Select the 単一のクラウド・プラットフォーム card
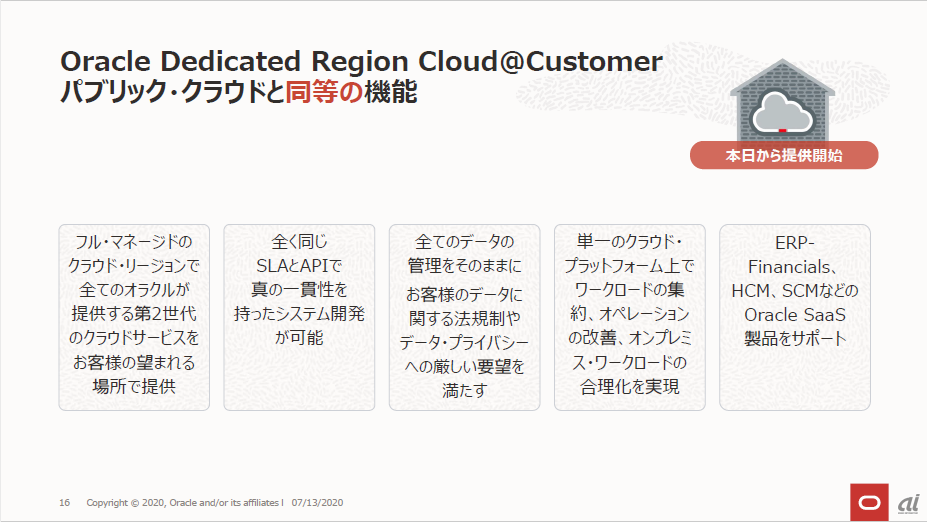 [x=630, y=317]
